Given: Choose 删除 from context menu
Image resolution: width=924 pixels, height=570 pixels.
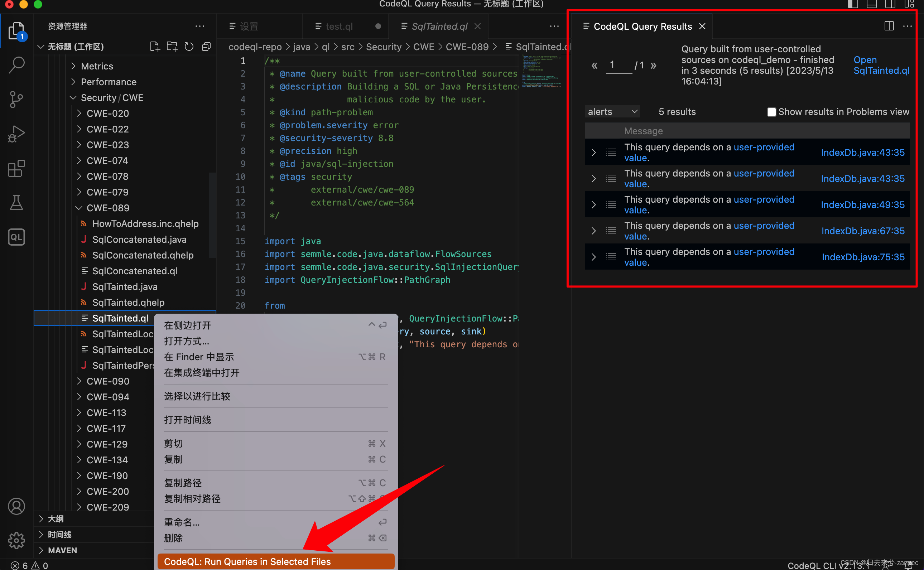Looking at the screenshot, I should 275,538.
